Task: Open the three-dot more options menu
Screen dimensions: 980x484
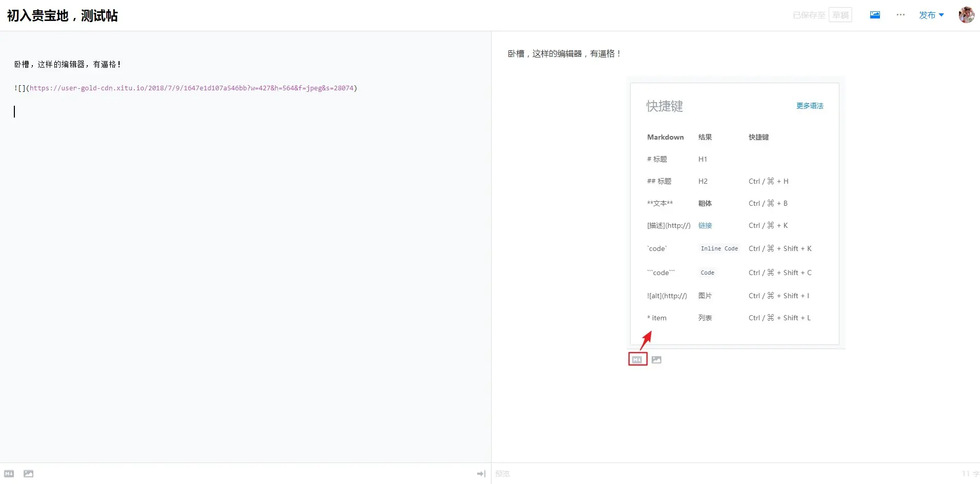Action: [x=900, y=15]
